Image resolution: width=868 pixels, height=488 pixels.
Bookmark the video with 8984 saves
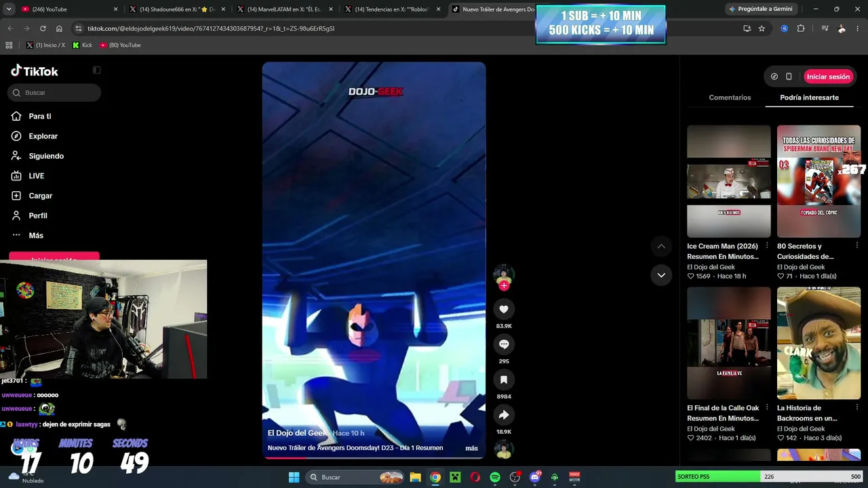point(504,380)
